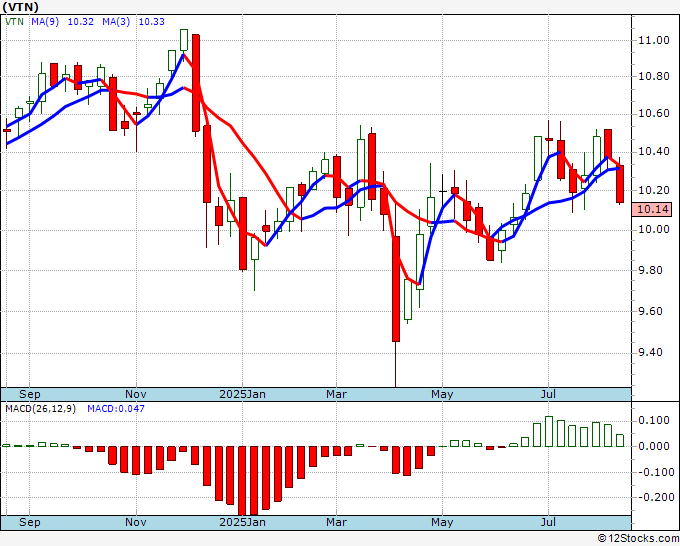This screenshot has height=546, width=680.
Task: Click Nov on the MACD panel date axis
Action: pos(136,522)
